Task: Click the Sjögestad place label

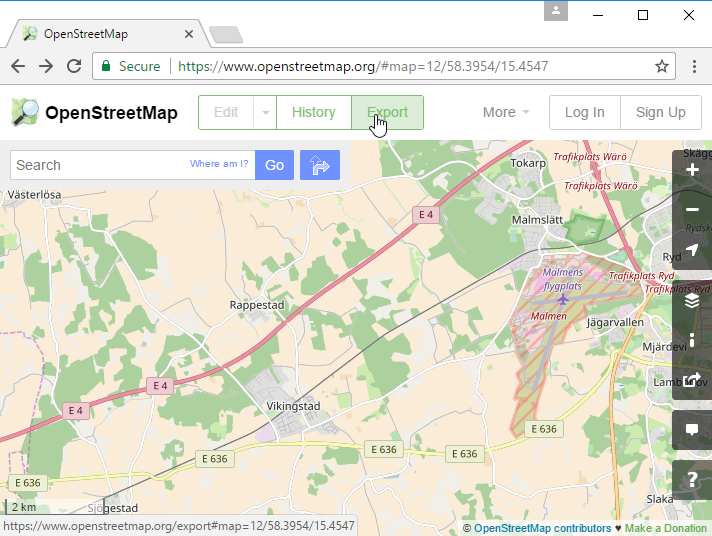Action: [x=113, y=508]
